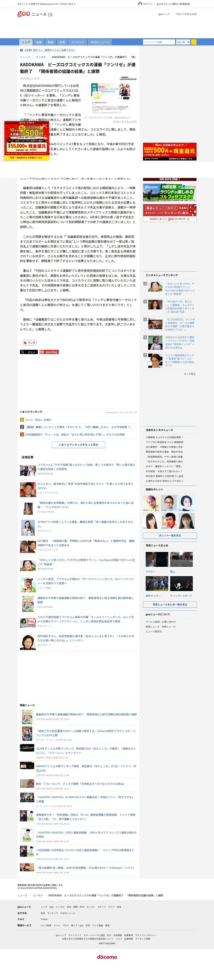Click the pink-haired talent portrait
214x980 pixels.
click(151, 503)
